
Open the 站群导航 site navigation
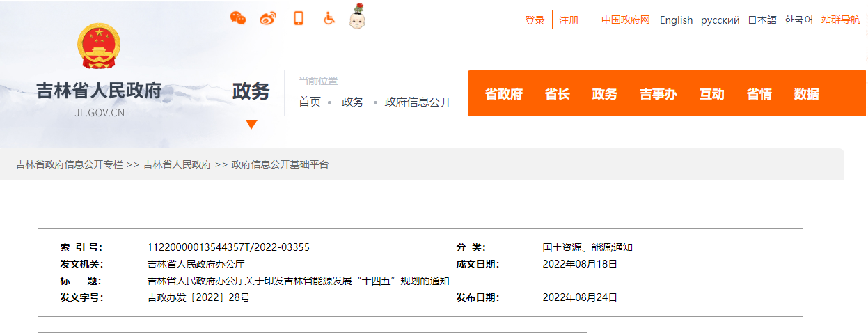[x=840, y=20]
